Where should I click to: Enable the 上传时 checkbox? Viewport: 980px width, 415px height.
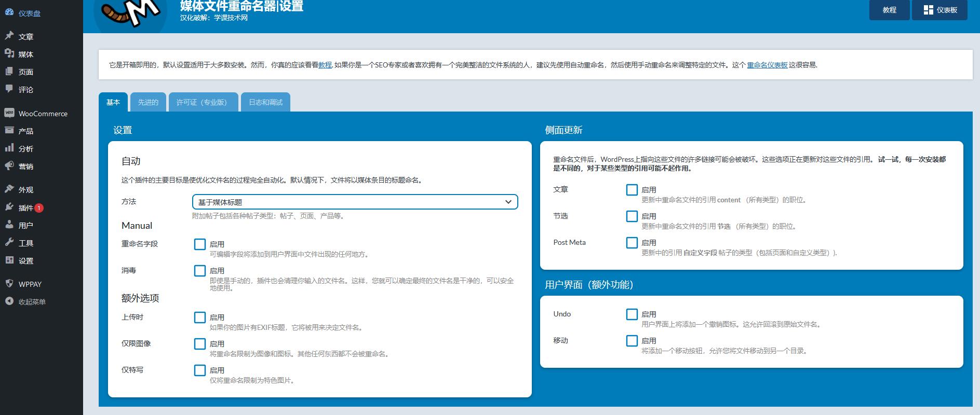coord(200,317)
